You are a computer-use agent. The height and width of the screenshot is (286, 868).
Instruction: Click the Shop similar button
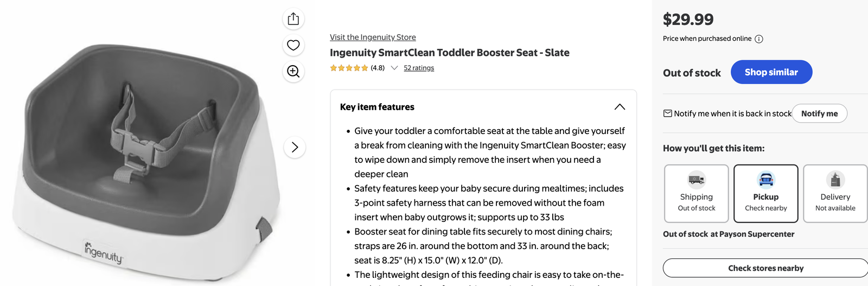coord(771,72)
